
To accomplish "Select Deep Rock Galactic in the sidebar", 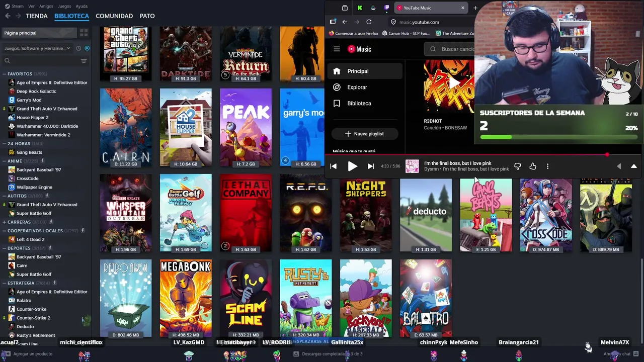I will 36,91.
